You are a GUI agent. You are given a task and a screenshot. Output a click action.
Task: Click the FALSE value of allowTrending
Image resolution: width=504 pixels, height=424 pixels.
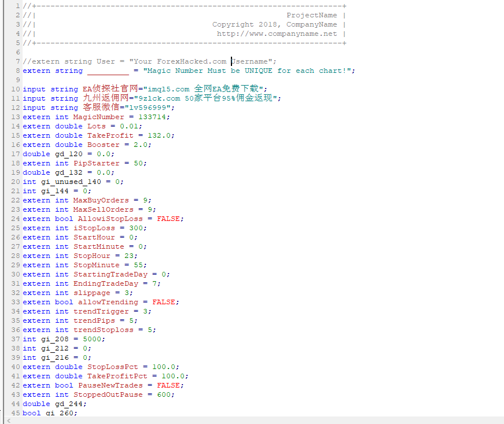[x=165, y=302]
